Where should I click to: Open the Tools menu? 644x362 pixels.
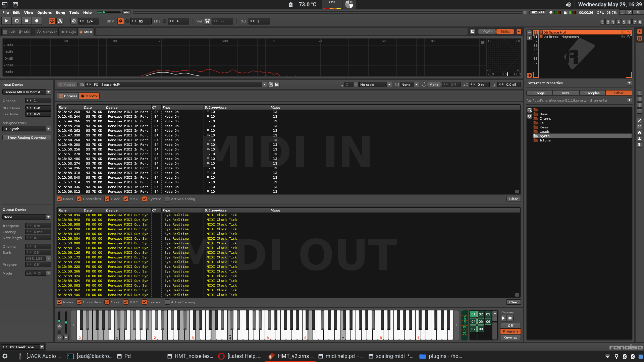(x=74, y=12)
